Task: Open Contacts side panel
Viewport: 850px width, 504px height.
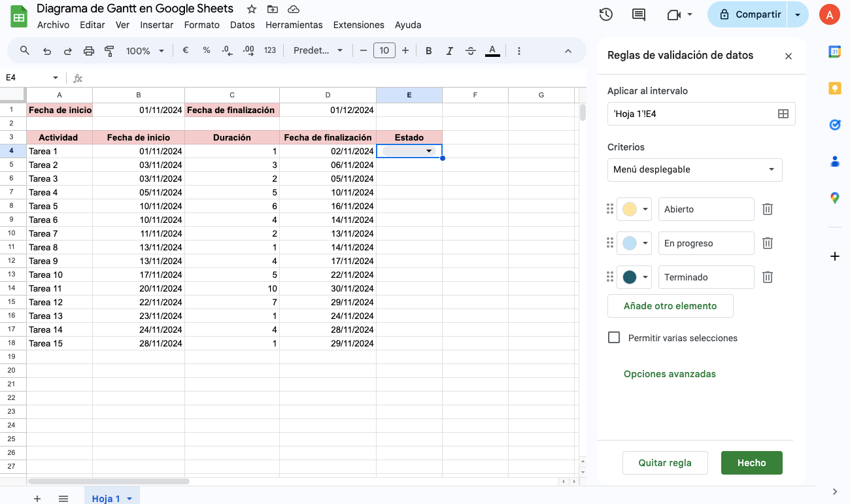Action: (x=834, y=161)
